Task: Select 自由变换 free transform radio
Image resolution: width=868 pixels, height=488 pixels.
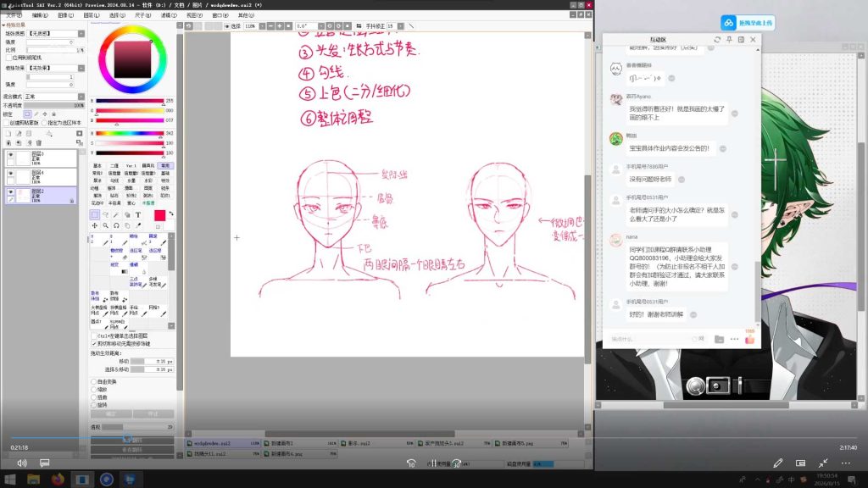Action: pos(93,382)
